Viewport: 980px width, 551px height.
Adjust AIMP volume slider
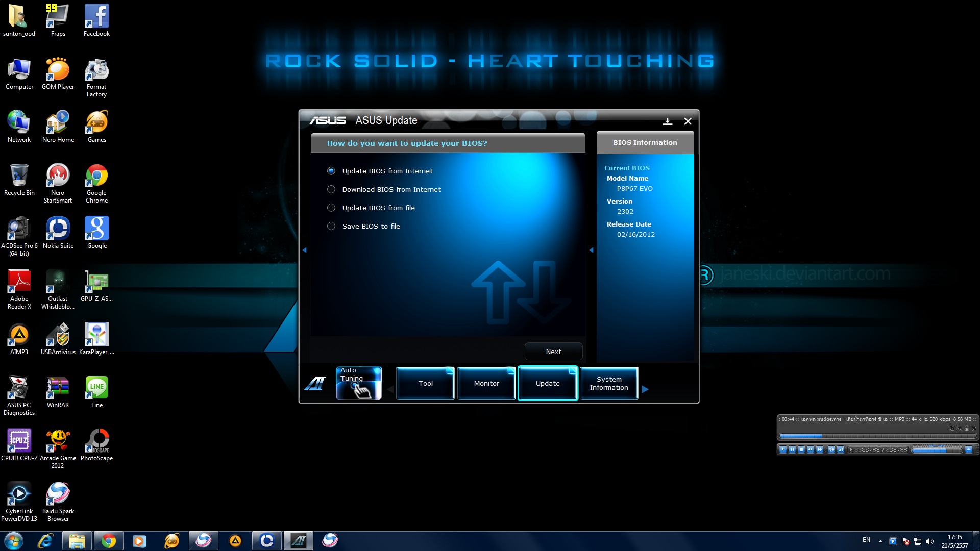(937, 450)
